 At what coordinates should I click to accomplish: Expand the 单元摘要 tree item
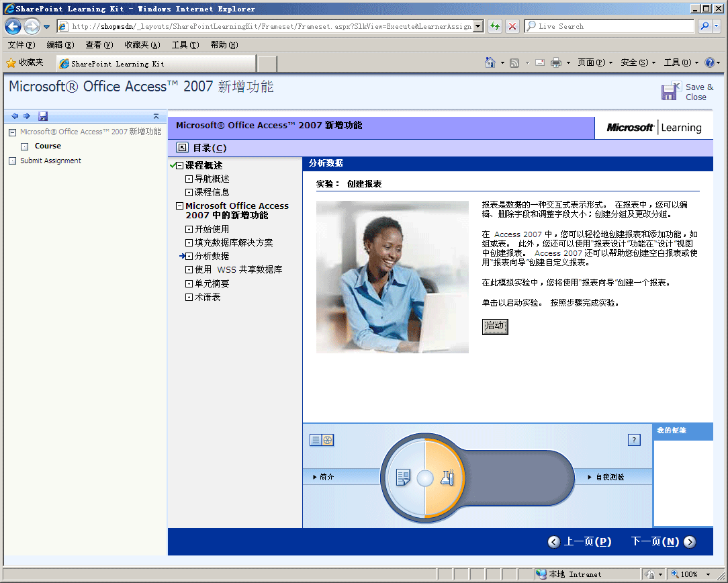coord(189,283)
